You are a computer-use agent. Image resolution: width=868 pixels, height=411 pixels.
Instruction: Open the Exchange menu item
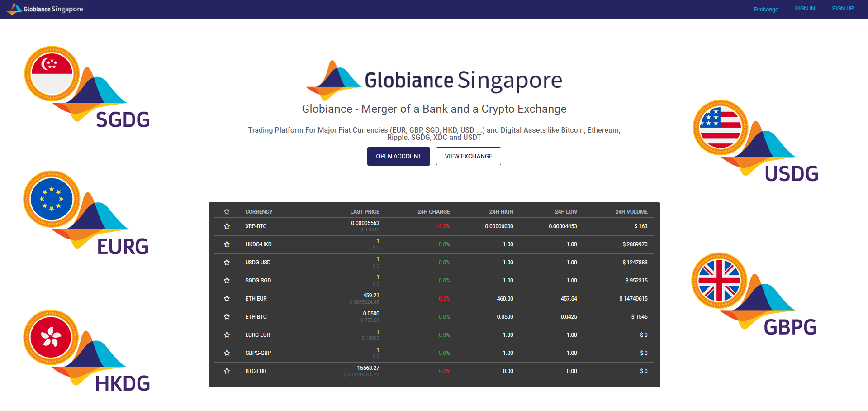pyautogui.click(x=766, y=9)
